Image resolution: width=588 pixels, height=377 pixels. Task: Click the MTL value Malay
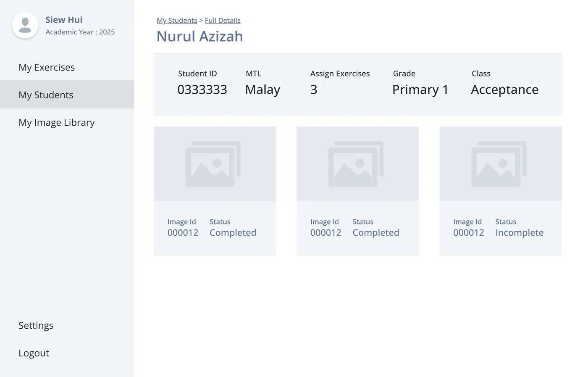pos(262,90)
